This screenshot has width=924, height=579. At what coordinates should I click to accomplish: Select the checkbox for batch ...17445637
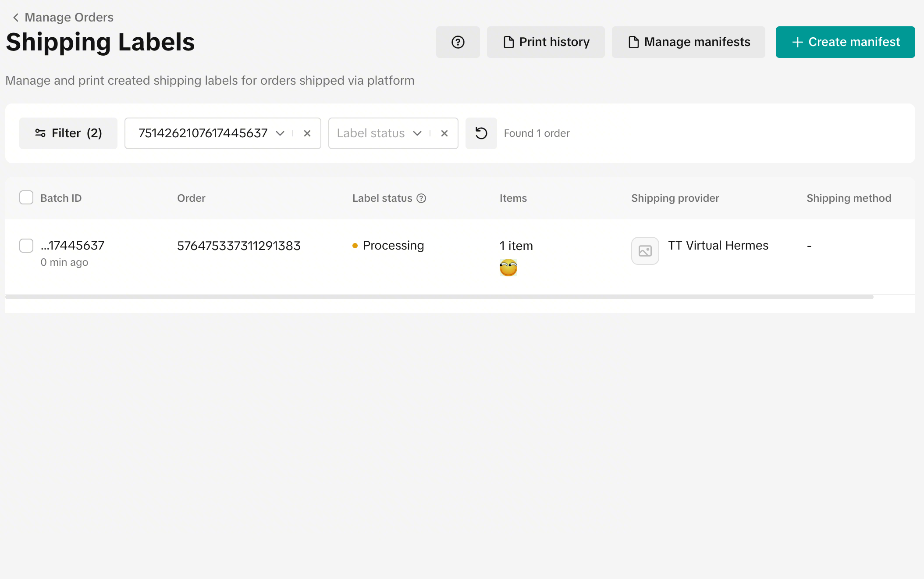click(26, 246)
